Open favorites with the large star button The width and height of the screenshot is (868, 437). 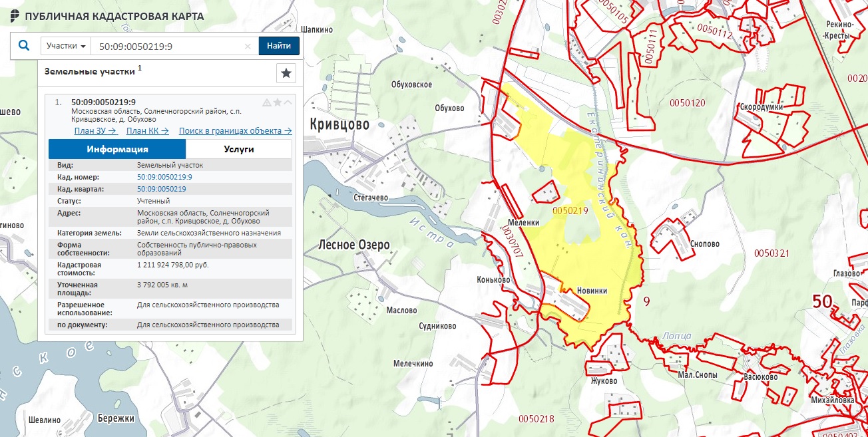point(286,73)
